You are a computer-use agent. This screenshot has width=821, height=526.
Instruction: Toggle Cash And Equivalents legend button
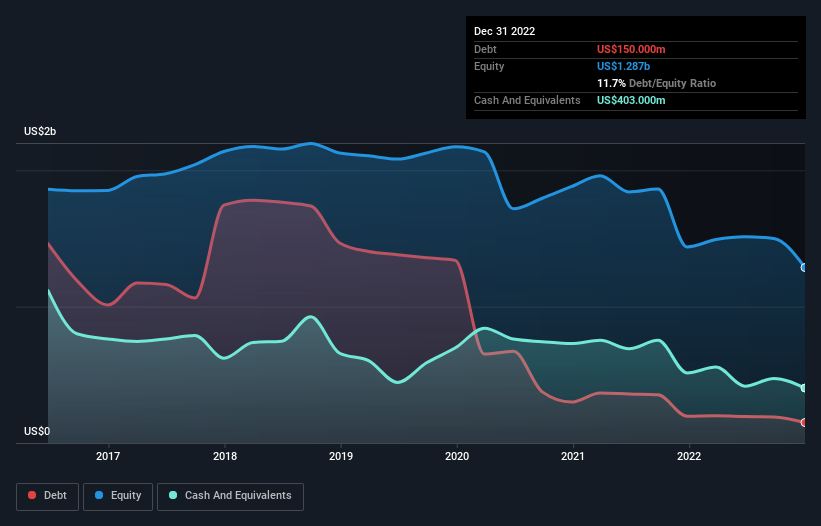(x=230, y=496)
